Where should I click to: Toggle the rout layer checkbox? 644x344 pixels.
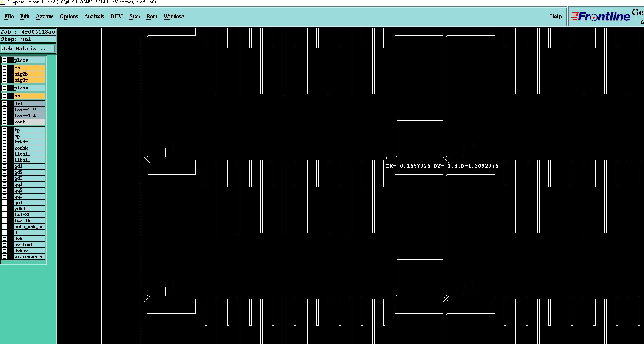pyautogui.click(x=5, y=122)
